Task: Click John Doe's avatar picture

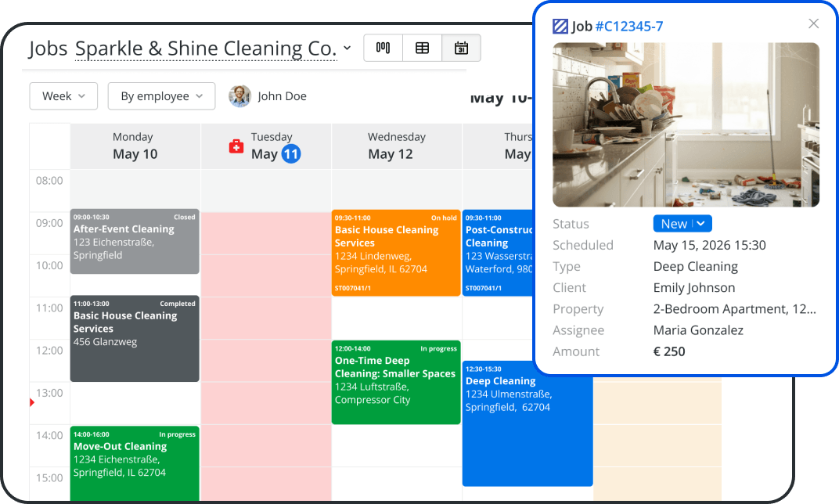Action: pos(239,96)
